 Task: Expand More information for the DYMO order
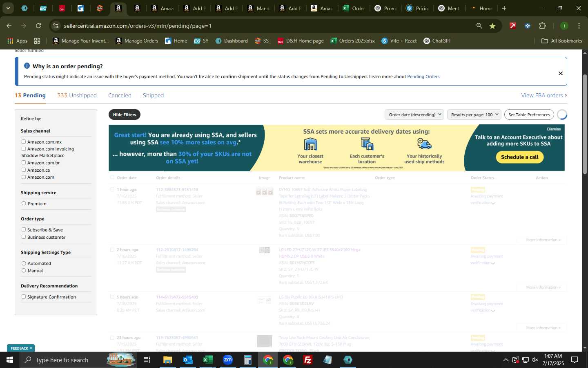click(543, 240)
